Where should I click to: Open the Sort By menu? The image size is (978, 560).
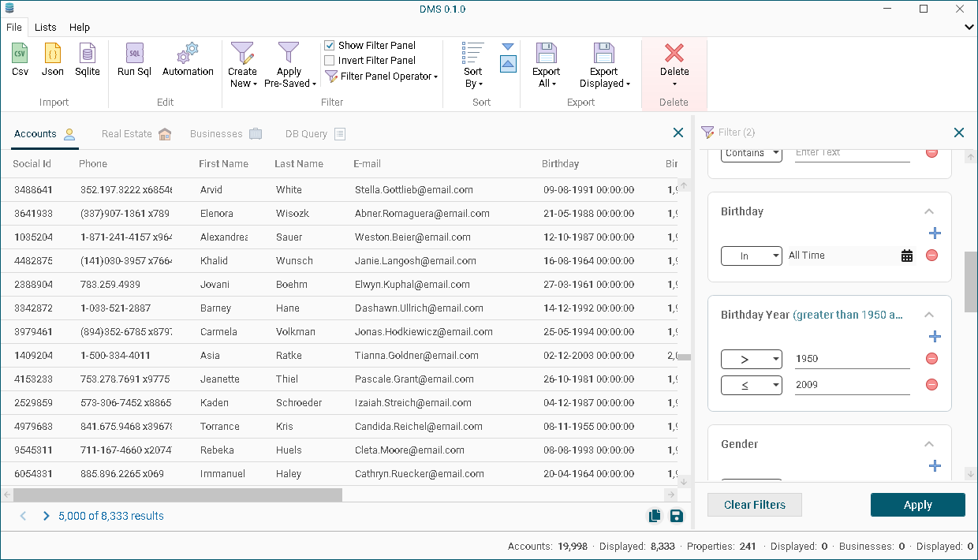[473, 65]
